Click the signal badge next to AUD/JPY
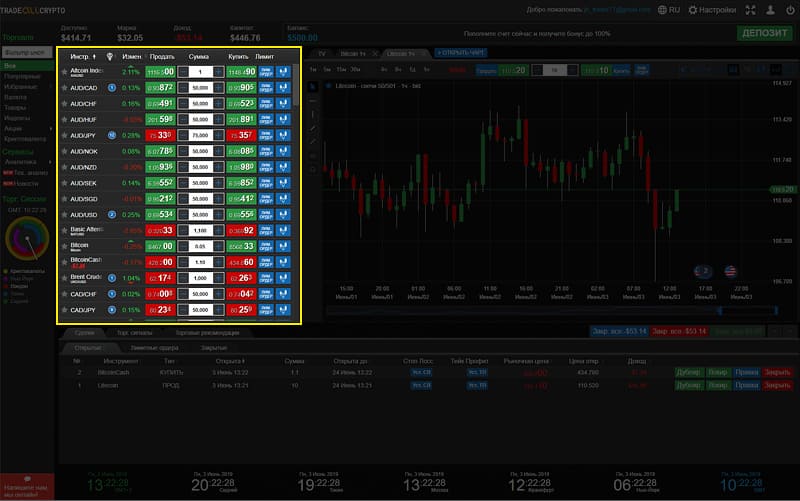 point(112,135)
